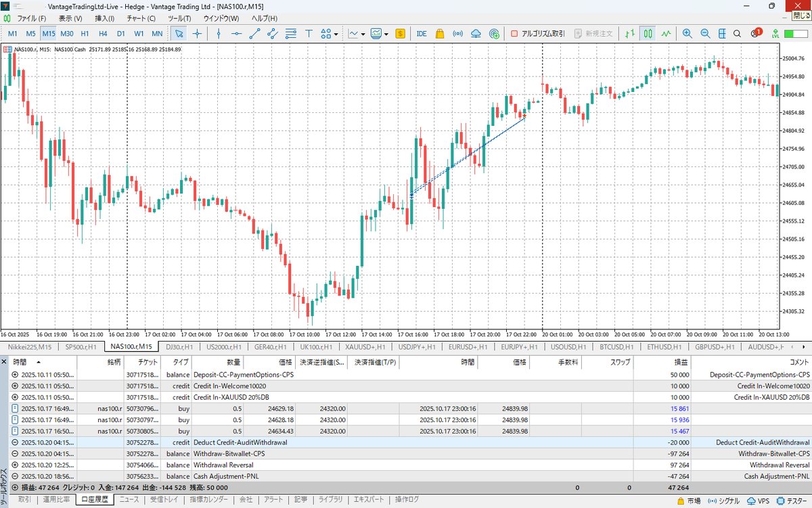Select H1 timeframe

point(85,33)
